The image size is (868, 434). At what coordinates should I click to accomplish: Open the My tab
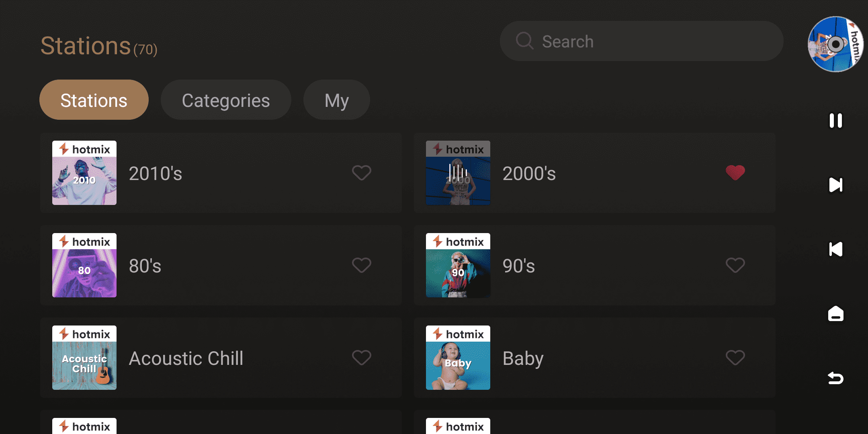pos(336,100)
